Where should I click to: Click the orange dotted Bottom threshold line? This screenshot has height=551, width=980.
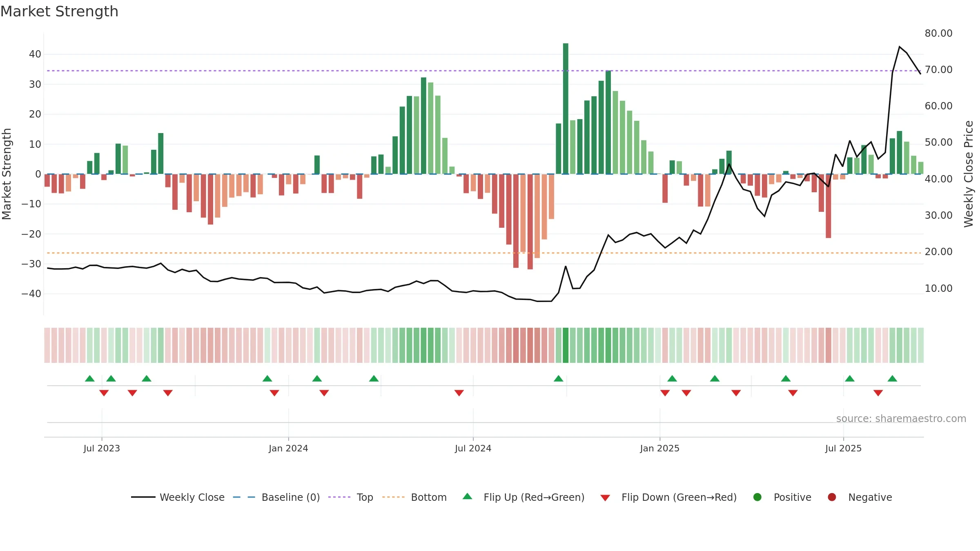tap(484, 253)
